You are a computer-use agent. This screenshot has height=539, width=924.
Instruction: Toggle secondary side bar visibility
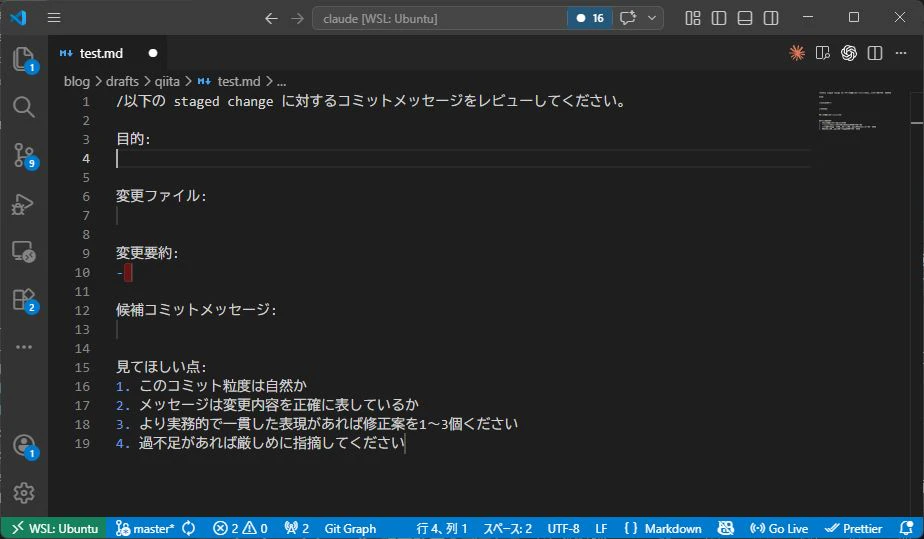click(x=771, y=18)
